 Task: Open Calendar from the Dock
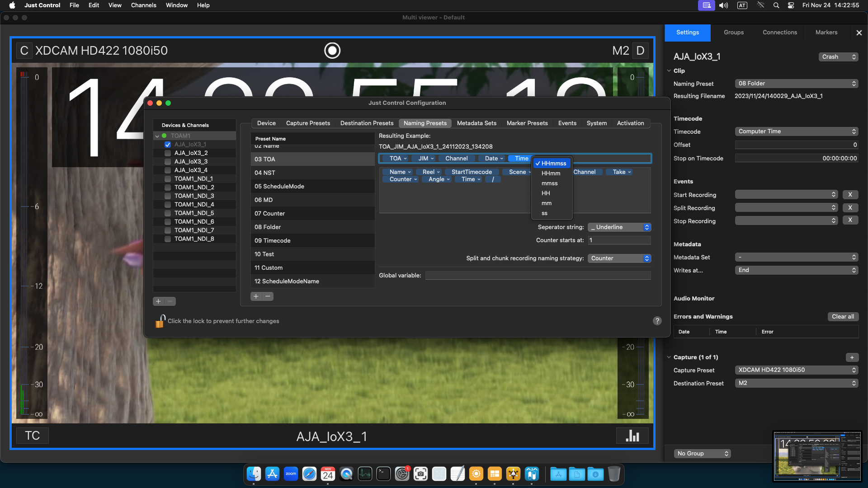pos(328,474)
